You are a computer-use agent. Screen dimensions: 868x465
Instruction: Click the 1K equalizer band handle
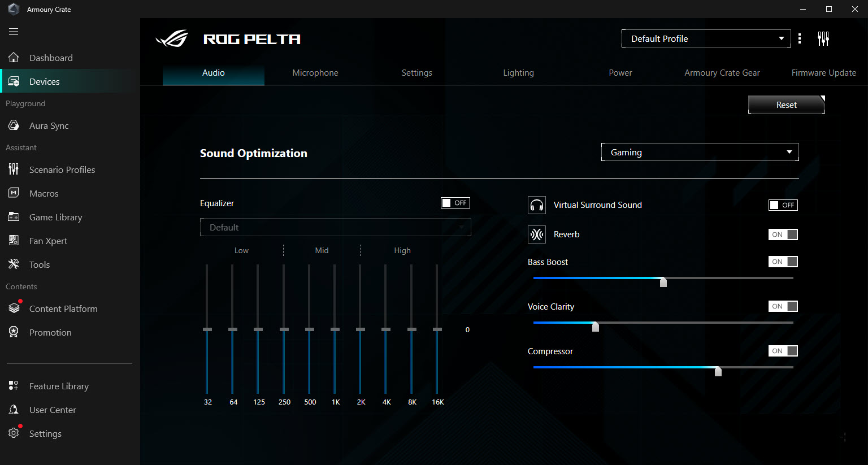(335, 329)
